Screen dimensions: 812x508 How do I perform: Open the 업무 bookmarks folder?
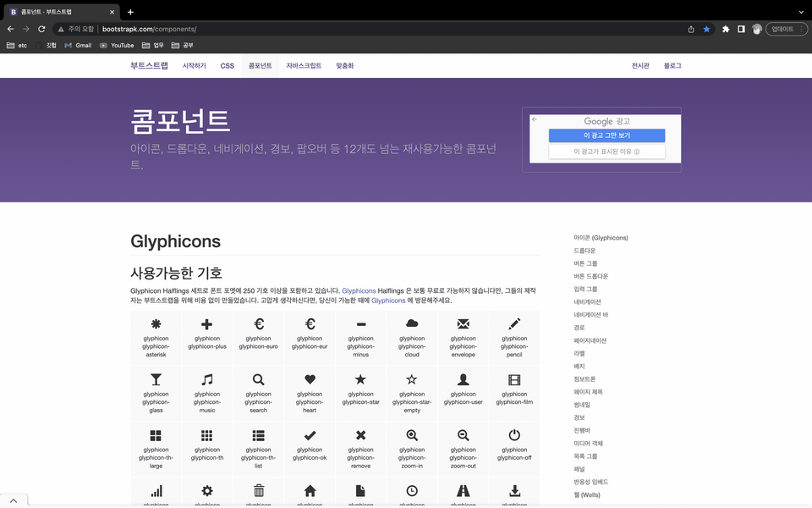(153, 46)
